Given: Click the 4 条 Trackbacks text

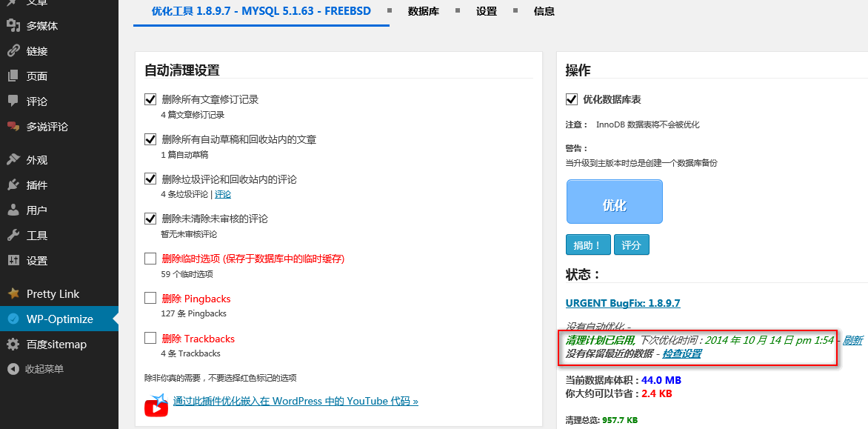Looking at the screenshot, I should (190, 353).
